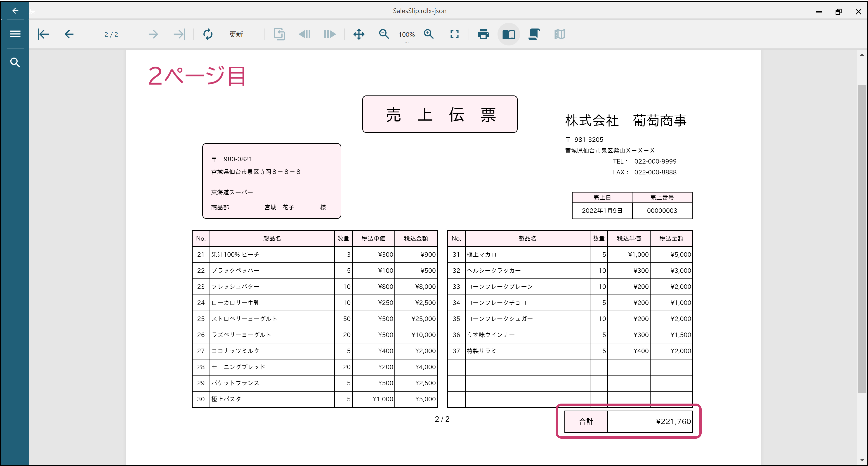The image size is (868, 466).
Task: Go to last page icon
Action: 179,34
